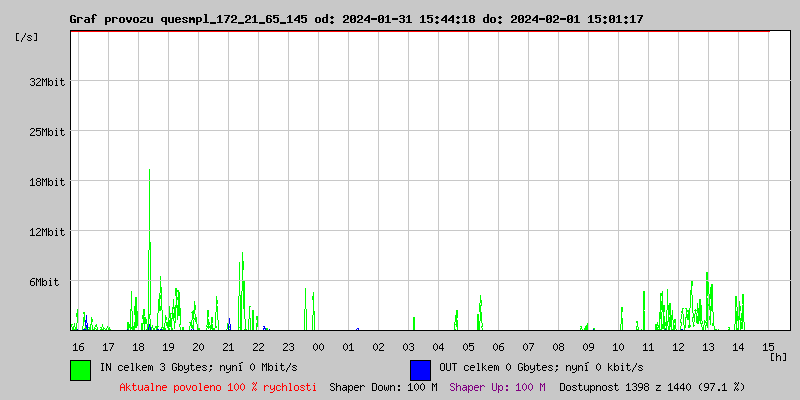Select the red 'Aktualne povoleno 100 % rychlosti' text

coord(218,386)
